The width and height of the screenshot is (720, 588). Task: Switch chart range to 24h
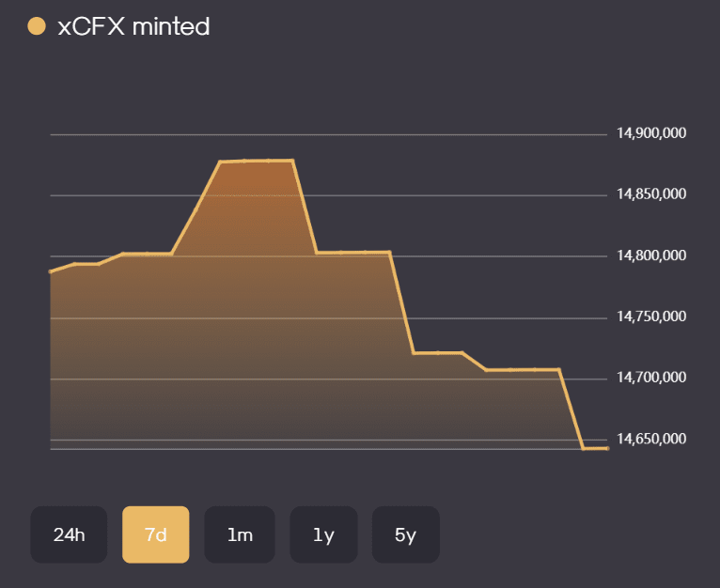pyautogui.click(x=69, y=534)
